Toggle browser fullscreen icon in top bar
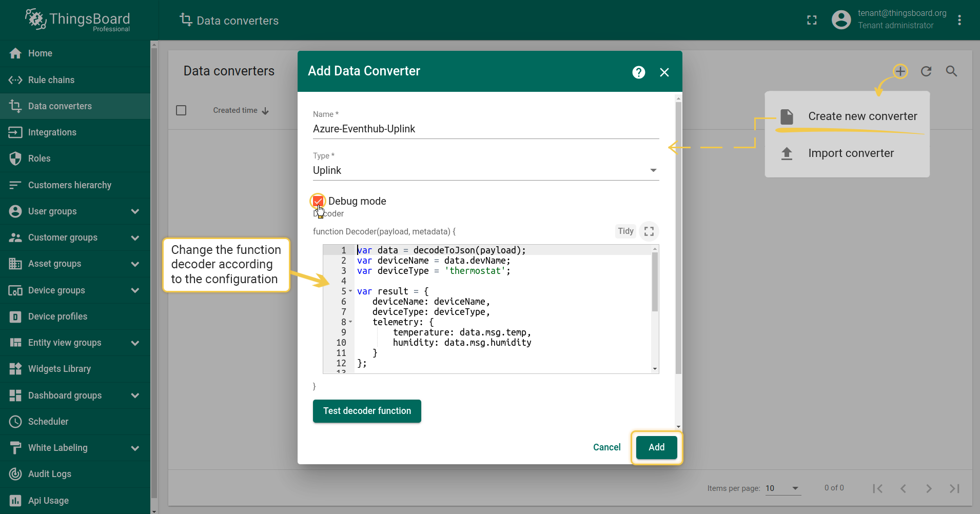This screenshot has width=980, height=514. tap(812, 20)
